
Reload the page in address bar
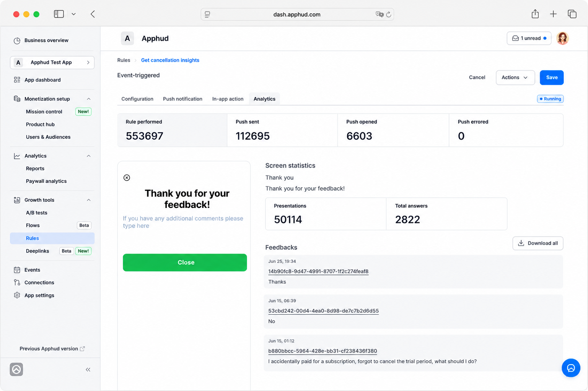click(389, 15)
